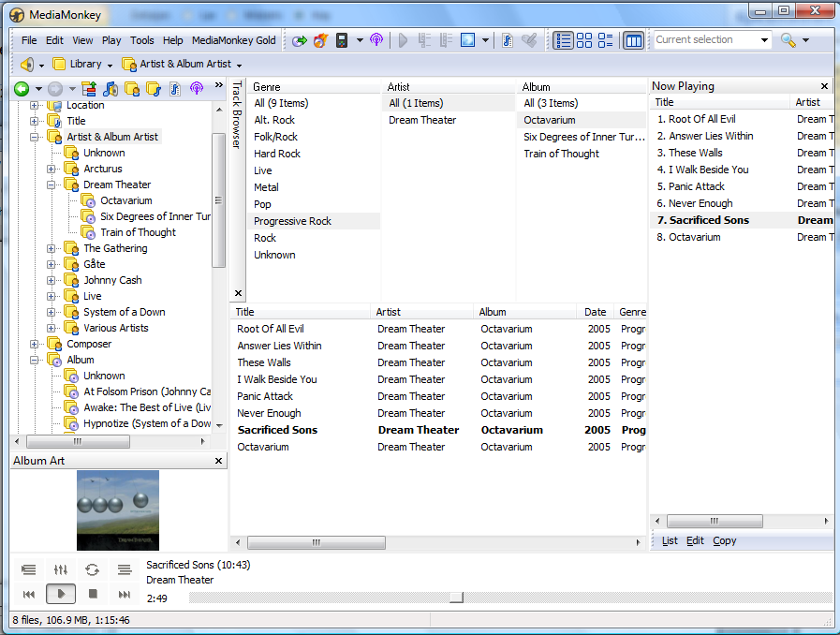Click the blue visualization square icon
Screen dimensions: 840x635
[x=467, y=40]
